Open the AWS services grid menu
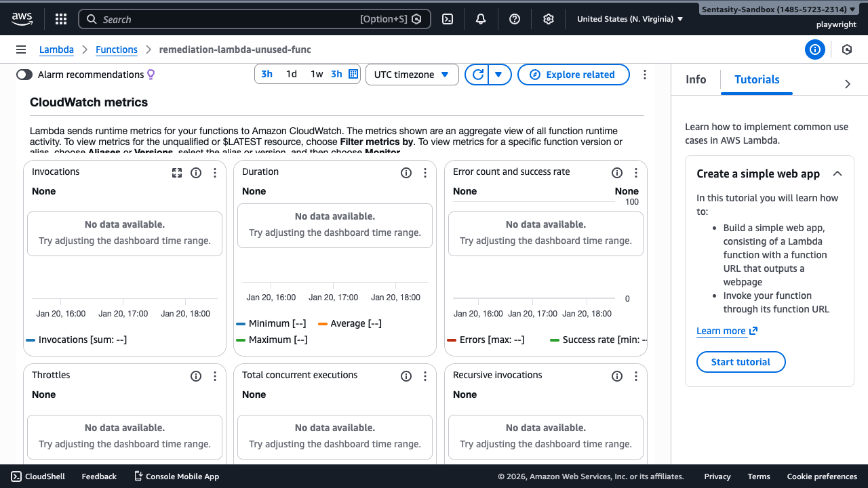The height and width of the screenshot is (488, 868). (x=60, y=18)
